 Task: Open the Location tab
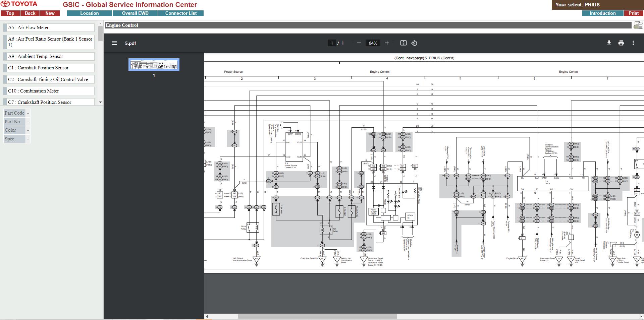click(90, 13)
